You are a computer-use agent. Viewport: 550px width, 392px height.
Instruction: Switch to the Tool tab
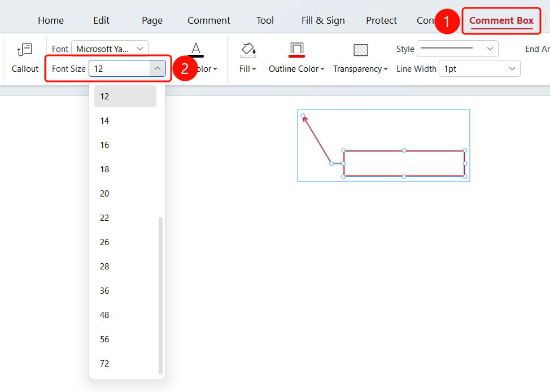[265, 20]
